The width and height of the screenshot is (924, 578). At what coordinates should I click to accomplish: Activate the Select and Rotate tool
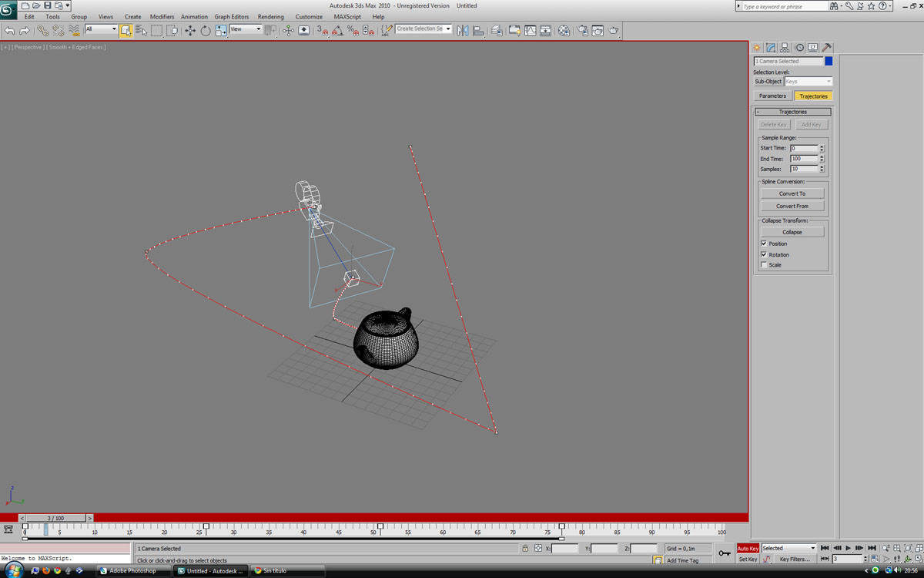coord(206,30)
